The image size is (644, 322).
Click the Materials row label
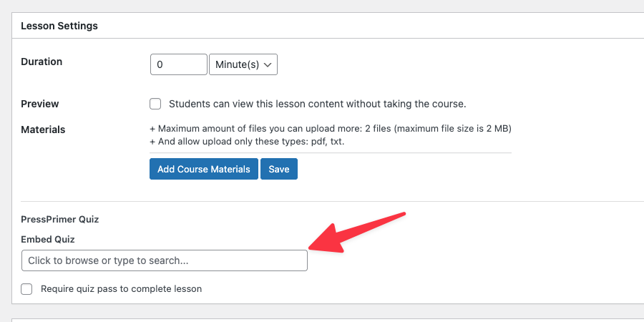(43, 130)
